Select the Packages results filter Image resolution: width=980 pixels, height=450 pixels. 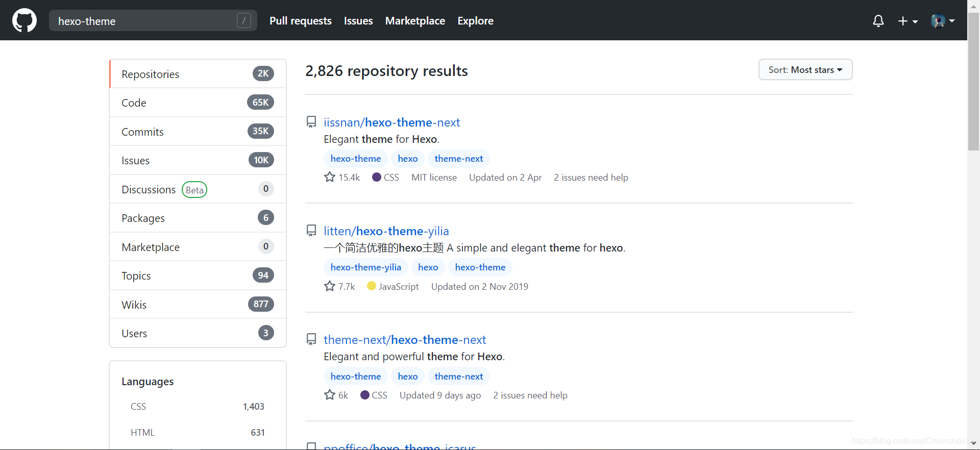198,218
